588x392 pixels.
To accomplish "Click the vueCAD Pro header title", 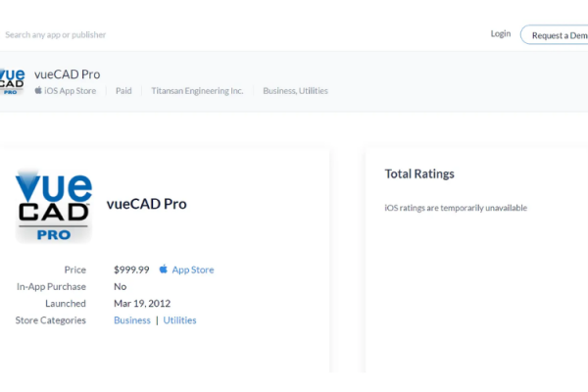I will 67,74.
